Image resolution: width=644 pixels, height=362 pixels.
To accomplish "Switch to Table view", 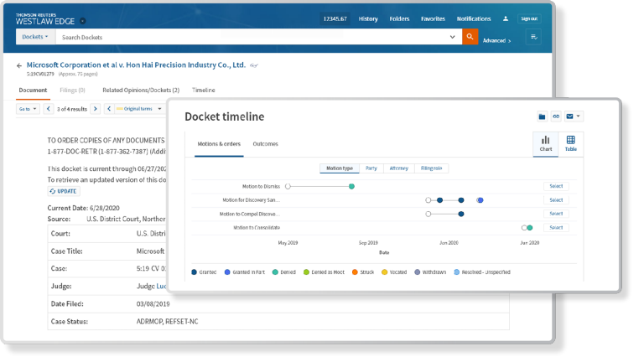I will click(570, 143).
